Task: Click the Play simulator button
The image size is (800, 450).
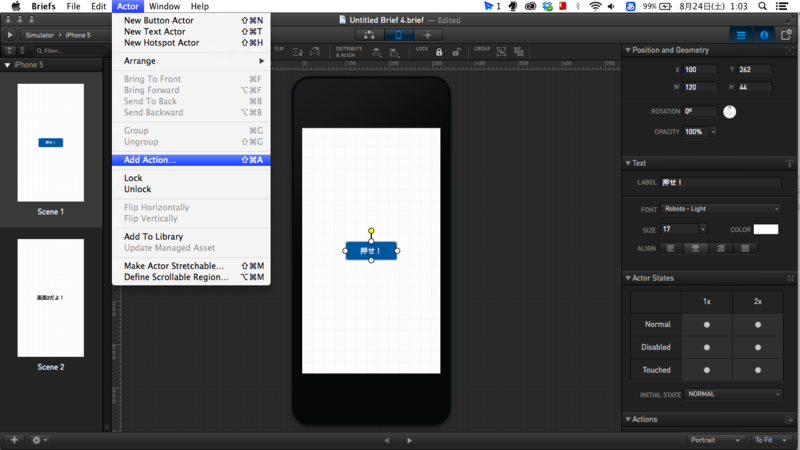Action: point(9,35)
